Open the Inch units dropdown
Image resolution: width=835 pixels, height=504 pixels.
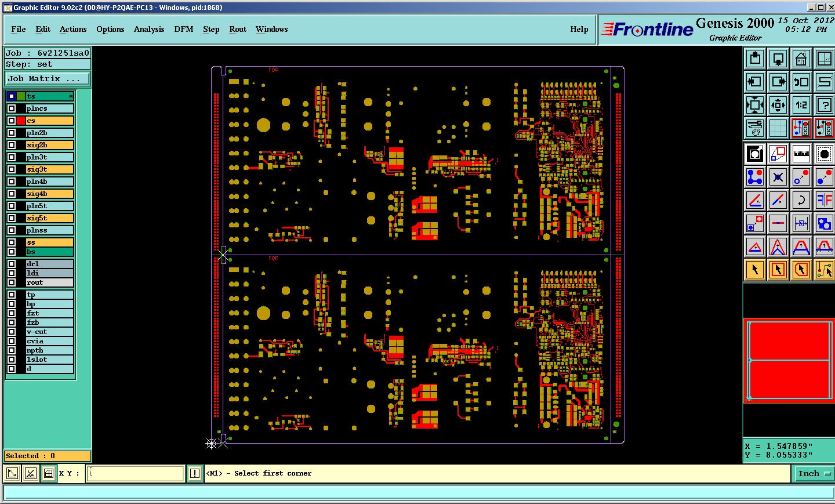814,474
